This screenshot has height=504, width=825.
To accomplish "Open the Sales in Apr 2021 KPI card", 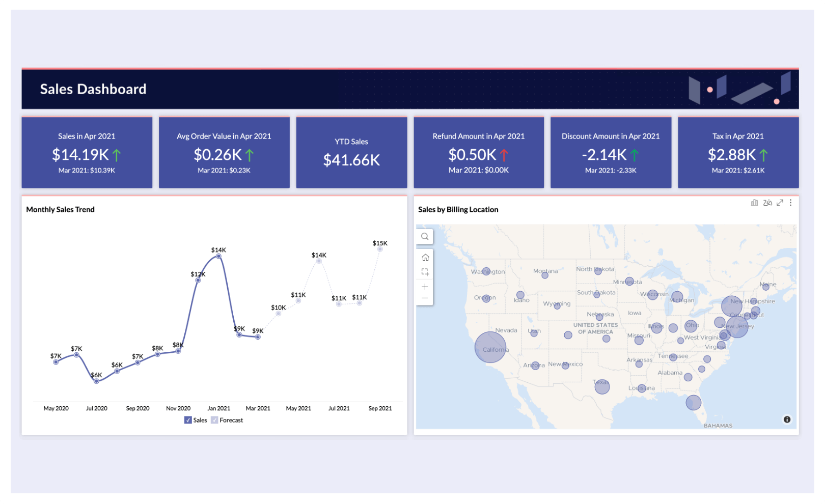I will (x=87, y=153).
